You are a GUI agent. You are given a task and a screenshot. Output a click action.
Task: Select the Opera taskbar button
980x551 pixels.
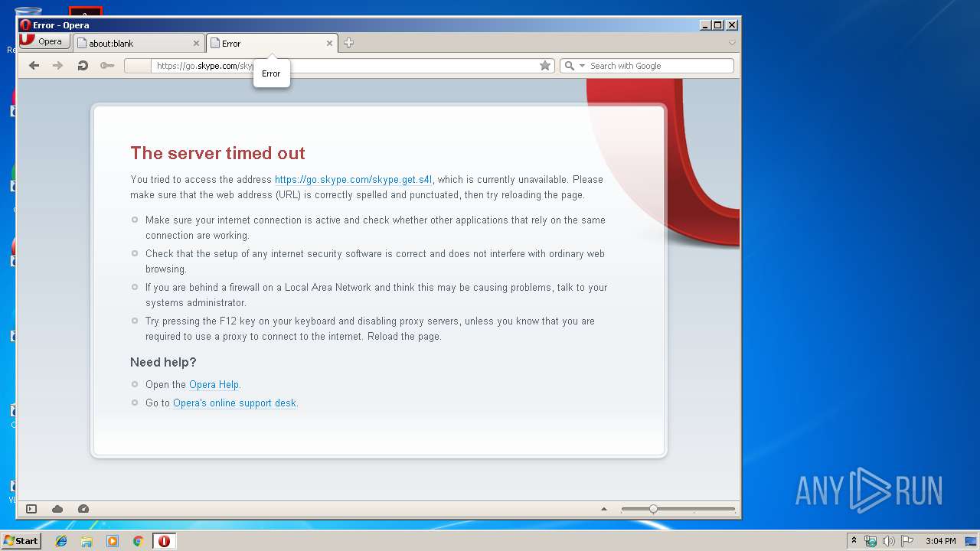pos(164,541)
